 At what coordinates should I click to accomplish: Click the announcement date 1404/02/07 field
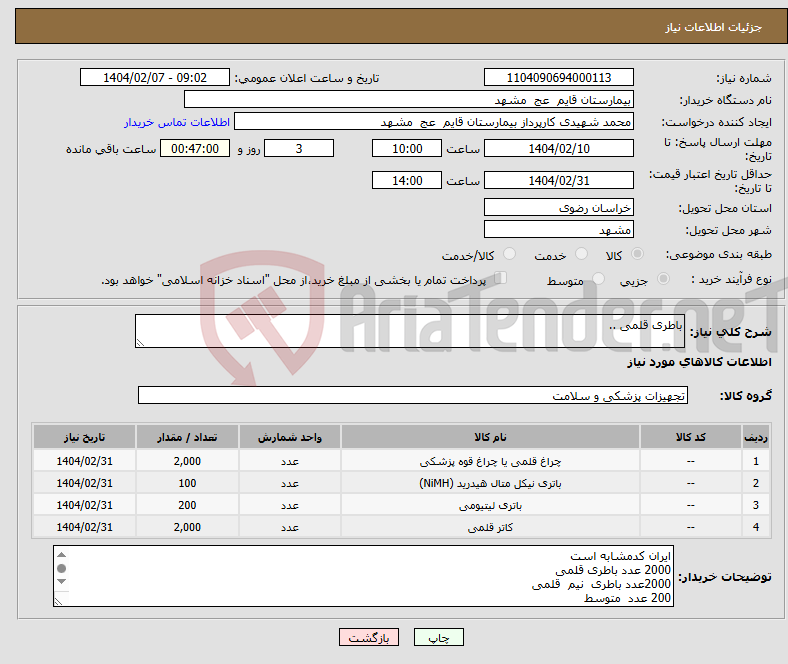155,77
